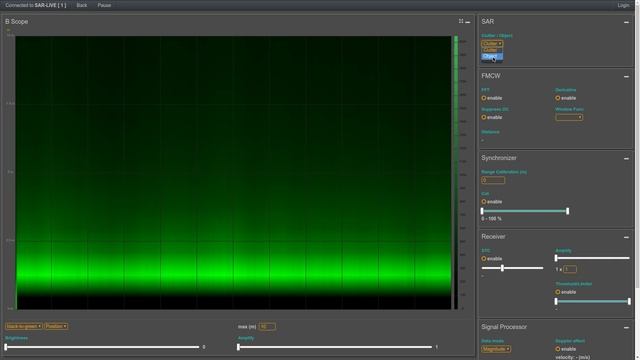
Task: Collapse the Receiver panel
Action: click(x=626, y=237)
